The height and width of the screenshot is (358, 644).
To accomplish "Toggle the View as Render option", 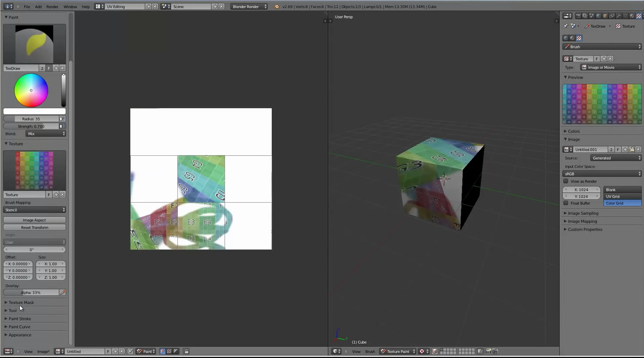I will pos(566,181).
